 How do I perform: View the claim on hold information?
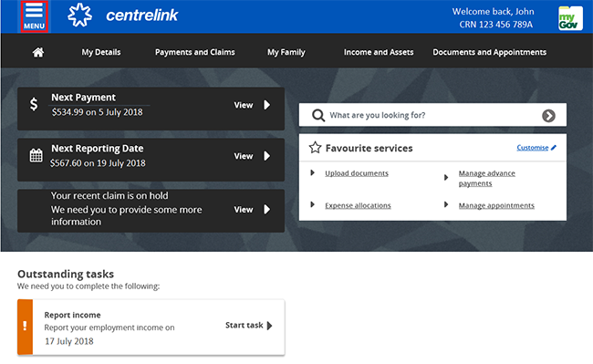point(244,210)
